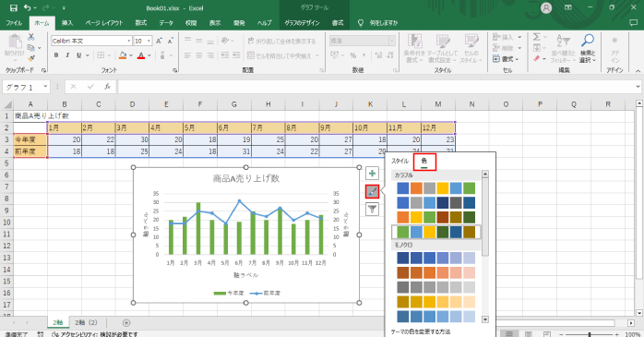Click the zoom slider in status bar

click(590, 335)
